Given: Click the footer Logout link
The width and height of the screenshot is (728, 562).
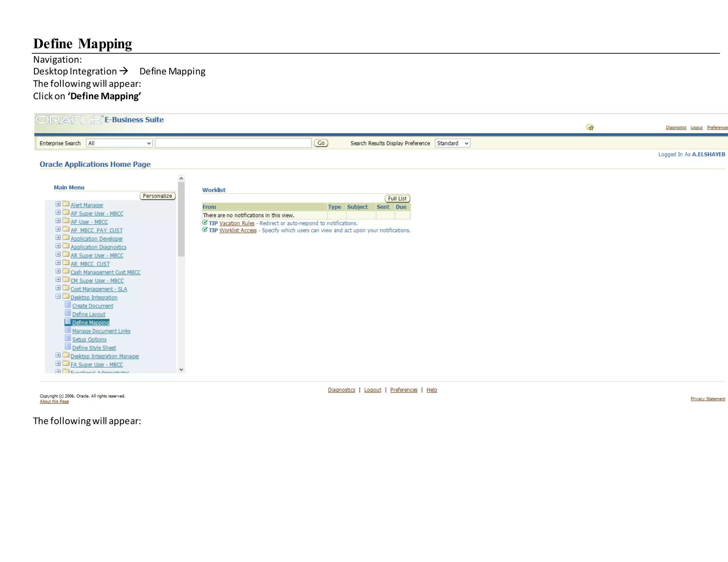Looking at the screenshot, I should [373, 390].
